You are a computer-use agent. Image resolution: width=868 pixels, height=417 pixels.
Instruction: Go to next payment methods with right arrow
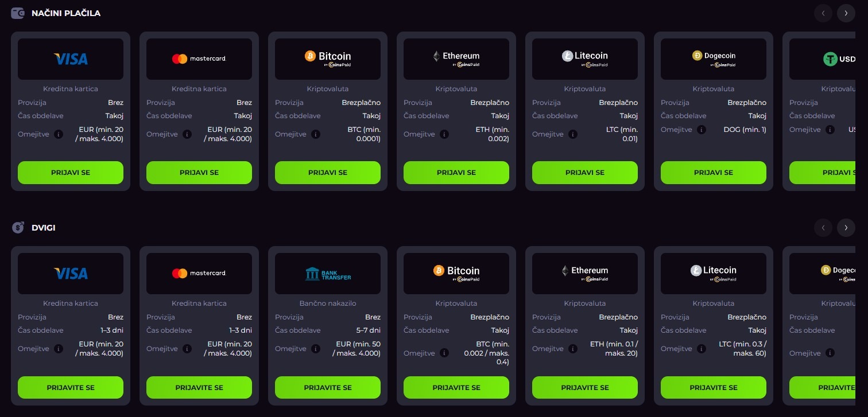[846, 13]
